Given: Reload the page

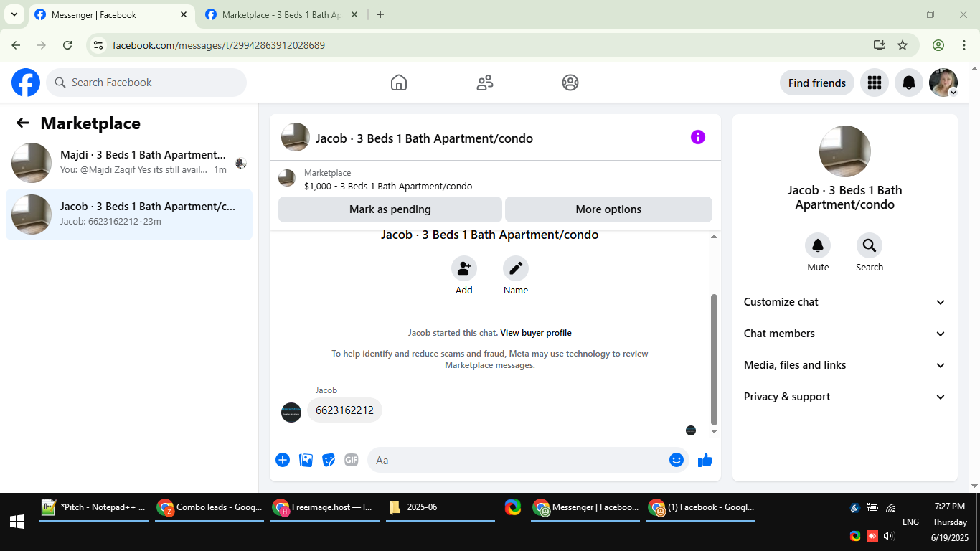Looking at the screenshot, I should pyautogui.click(x=67, y=45).
